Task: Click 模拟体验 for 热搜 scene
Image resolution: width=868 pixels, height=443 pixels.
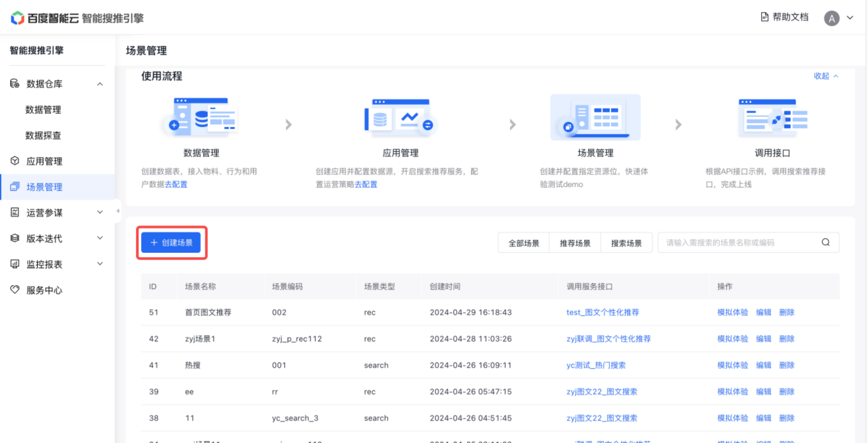Action: (x=732, y=365)
